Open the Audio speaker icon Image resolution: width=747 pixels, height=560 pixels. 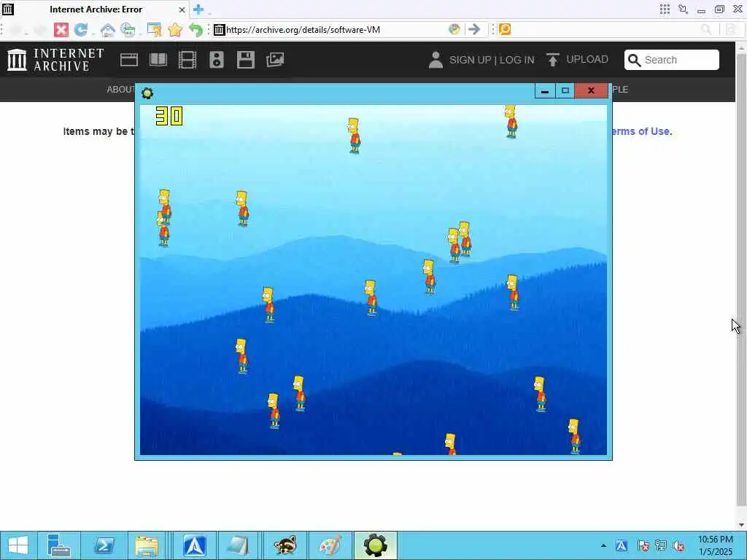[216, 60]
